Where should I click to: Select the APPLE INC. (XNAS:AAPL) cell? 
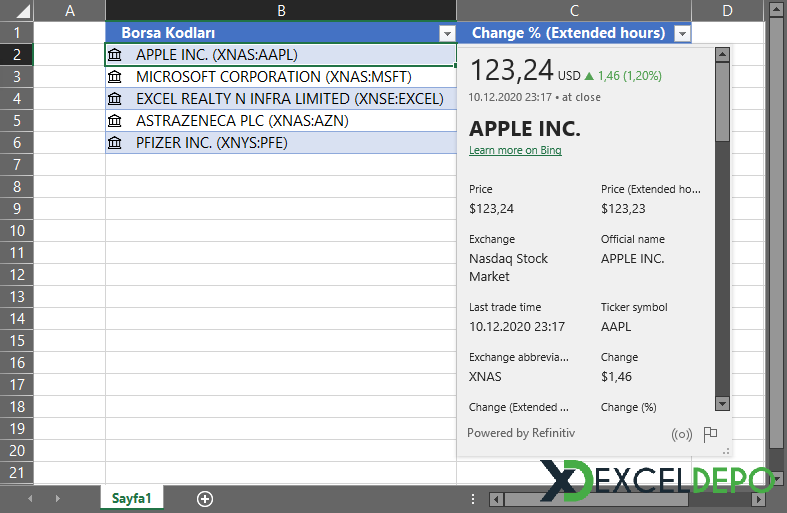point(281,55)
